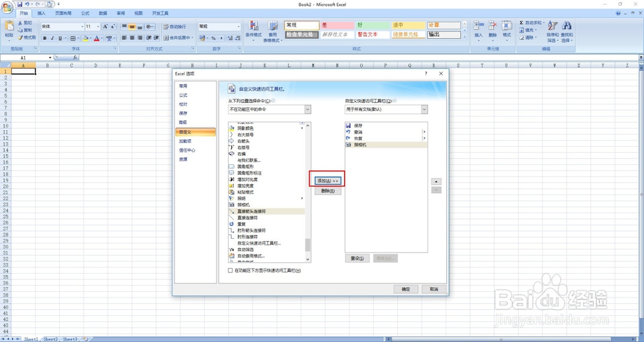The image size is (644, 342).
Task: Switch to the 页面布局 ribbon tab
Action: 63,13
